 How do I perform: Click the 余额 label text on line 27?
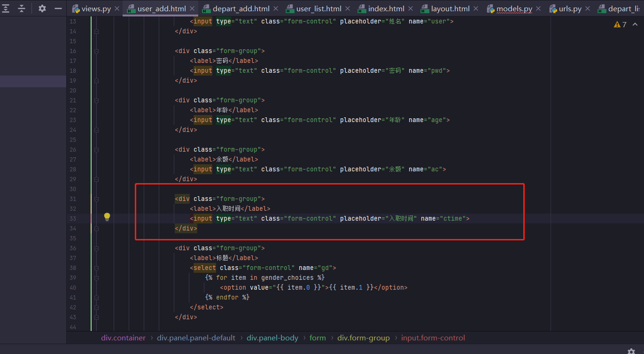click(222, 159)
